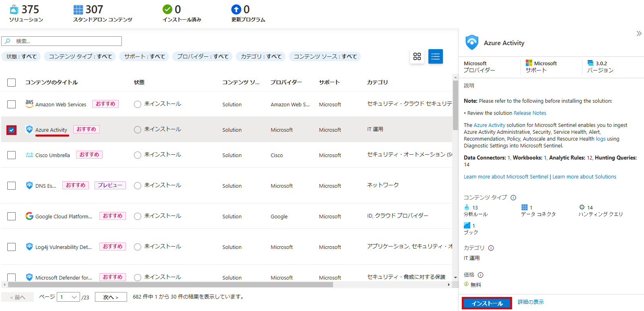Image resolution: width=644 pixels, height=311 pixels.
Task: Click the Azure Activity shield icon in list
Action: point(29,129)
